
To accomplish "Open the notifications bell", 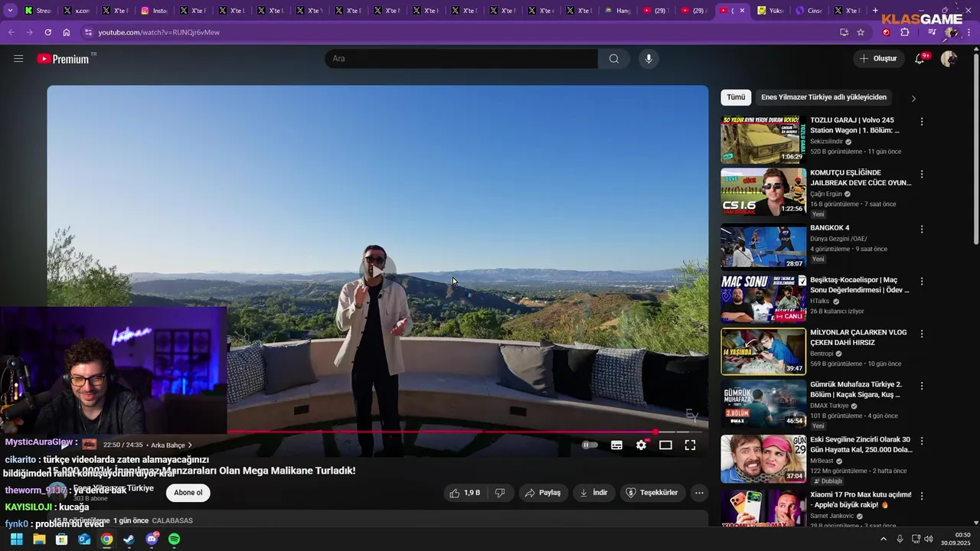I will pos(920,59).
